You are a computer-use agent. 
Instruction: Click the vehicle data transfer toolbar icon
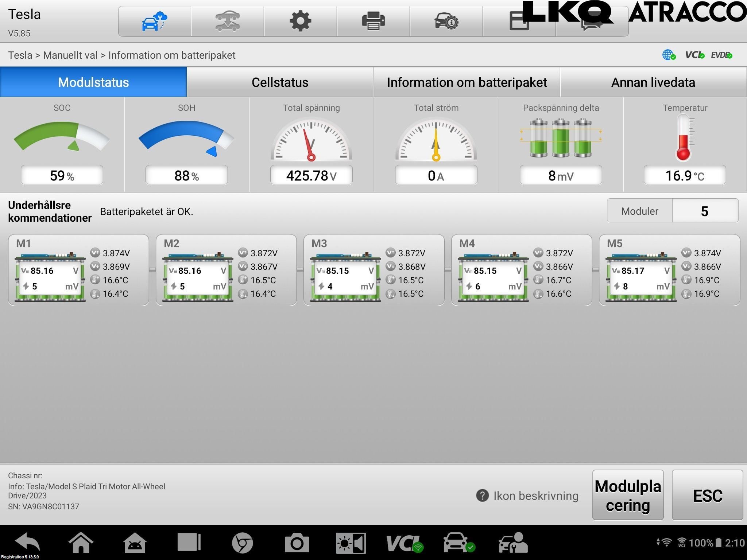pos(227,21)
